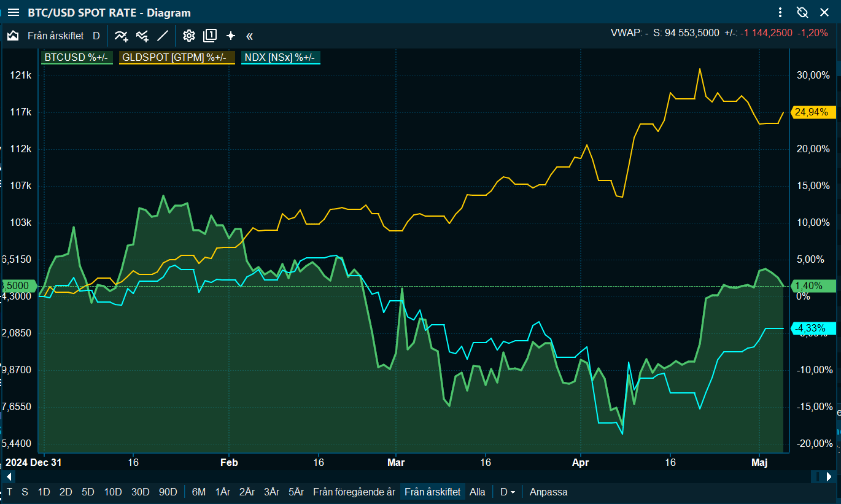
Task: Click the crosshair sparkle icon
Action: coord(231,36)
